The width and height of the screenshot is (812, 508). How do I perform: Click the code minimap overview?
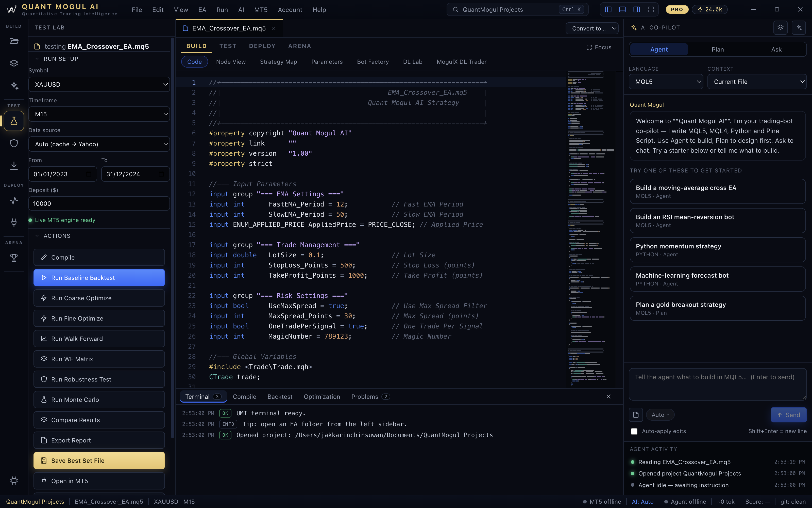(x=591, y=229)
